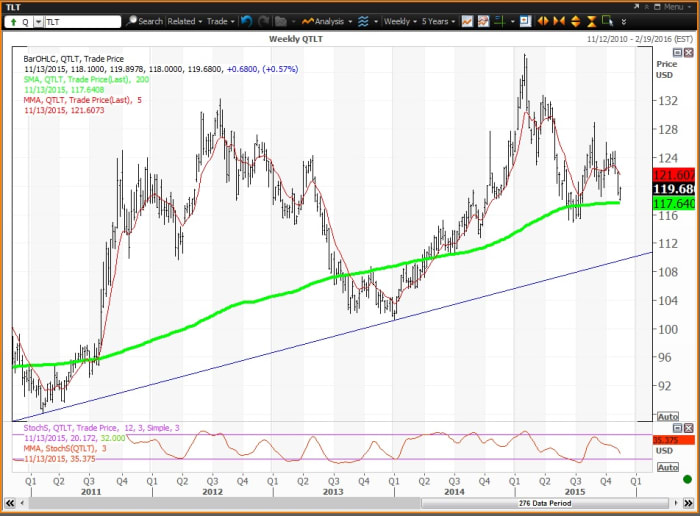
Task: Toggle Auto scale on price axis
Action: point(667,416)
